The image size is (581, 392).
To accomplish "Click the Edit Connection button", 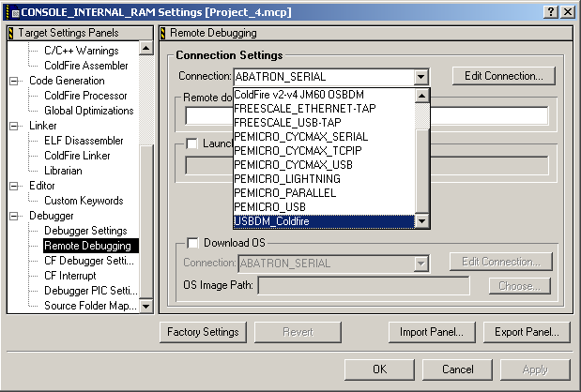I will [504, 76].
